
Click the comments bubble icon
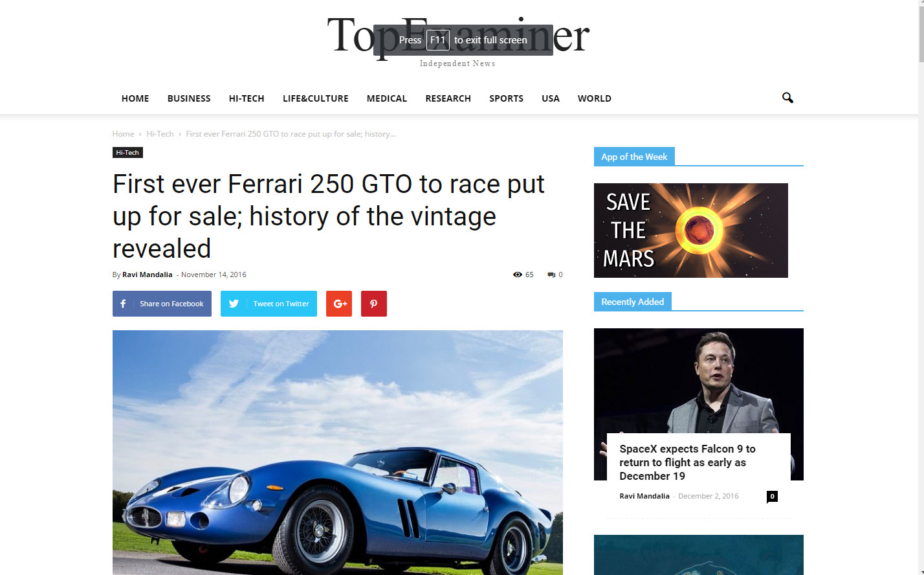[551, 275]
